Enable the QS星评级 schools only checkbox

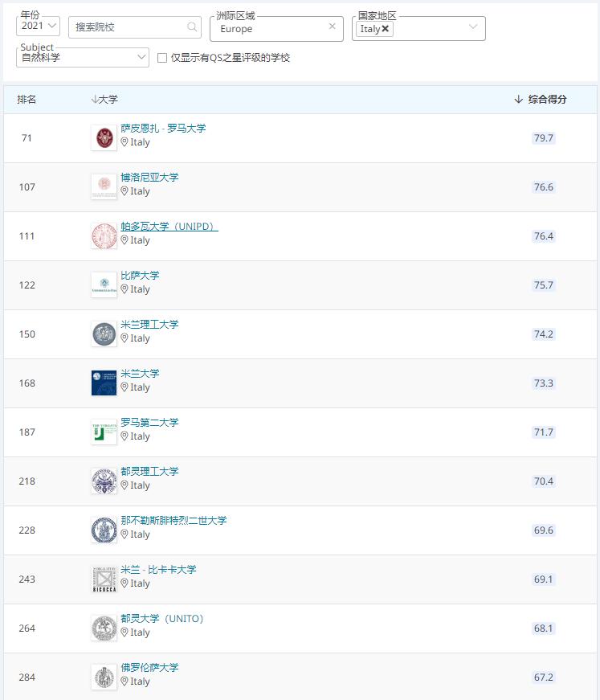(162, 58)
